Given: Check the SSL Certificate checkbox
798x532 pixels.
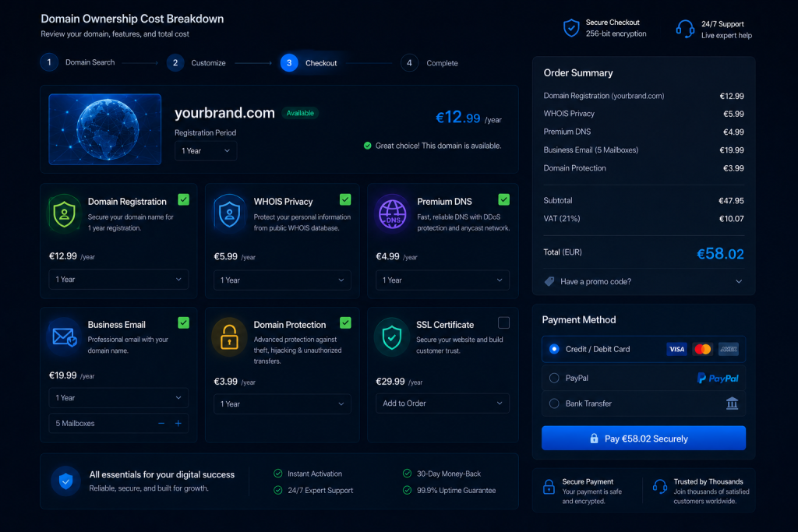Looking at the screenshot, I should 504,322.
